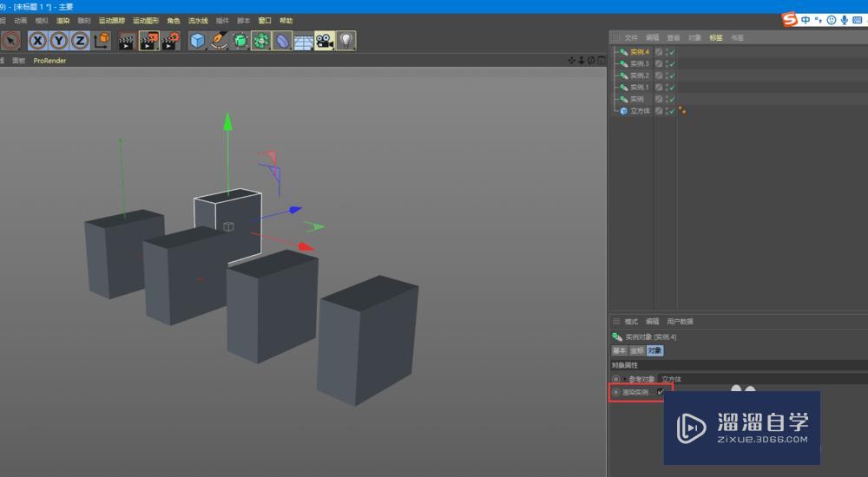Switch to the 对象 tab

click(x=654, y=351)
